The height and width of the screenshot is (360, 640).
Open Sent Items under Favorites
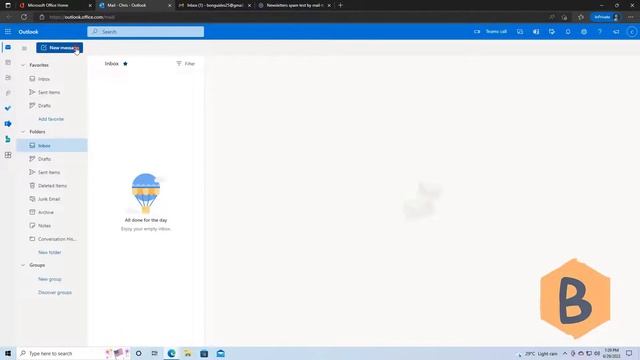49,92
